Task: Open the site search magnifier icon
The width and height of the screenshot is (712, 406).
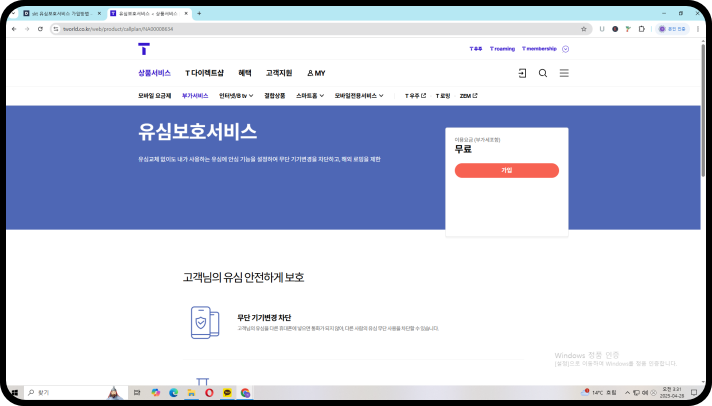Action: [543, 73]
